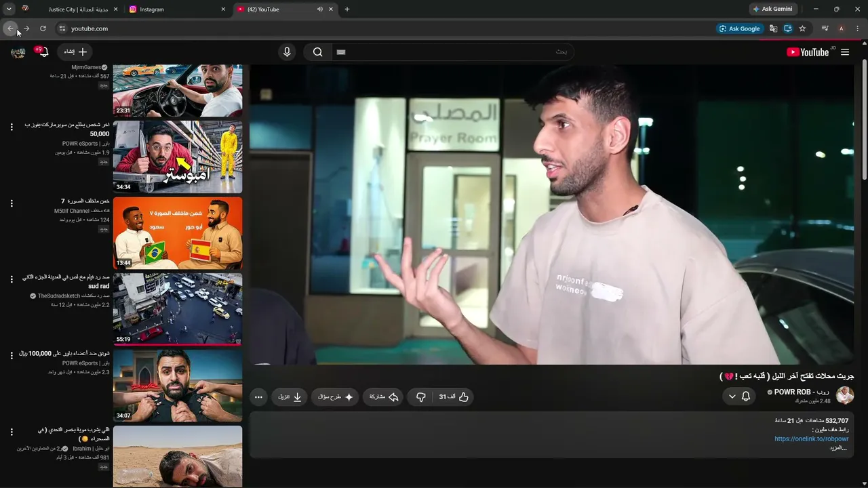Download the video (تنزيل)

[x=290, y=397]
